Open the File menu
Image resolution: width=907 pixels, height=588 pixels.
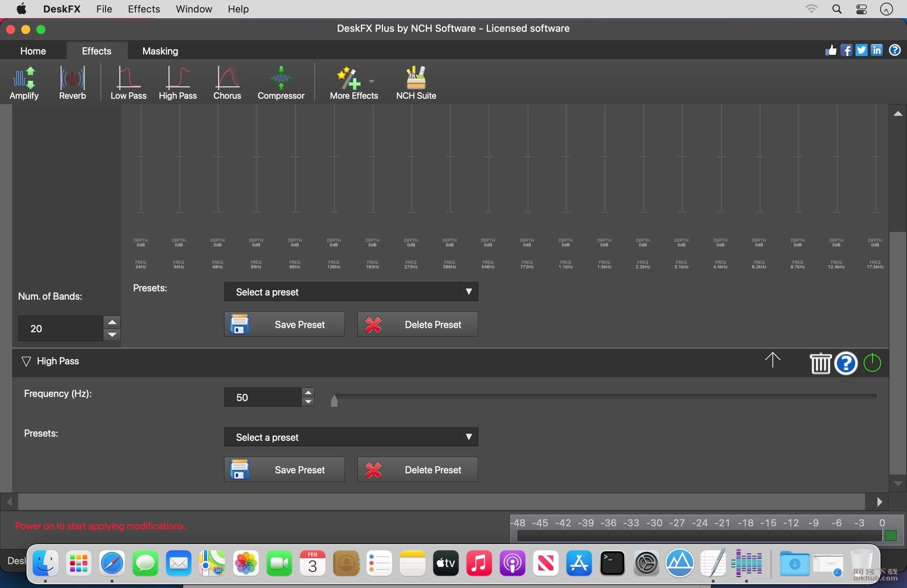point(104,9)
